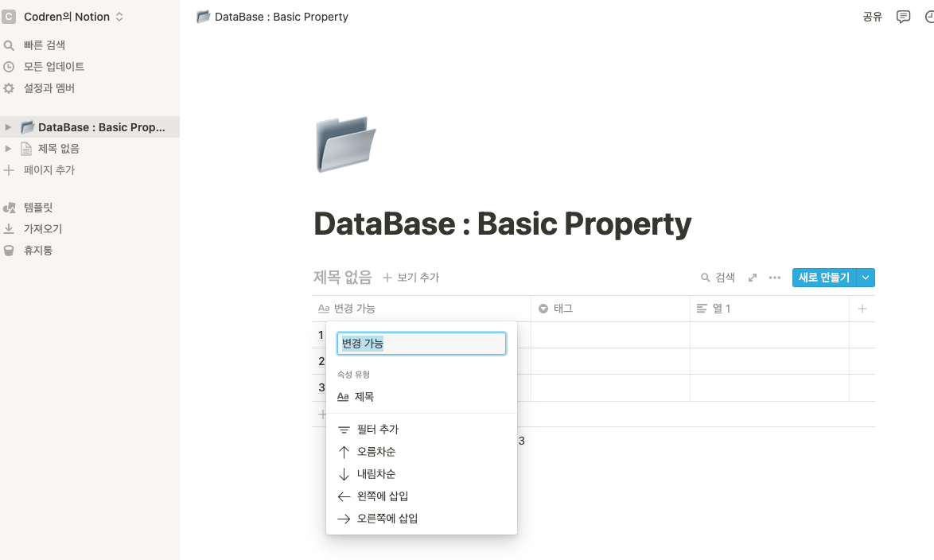This screenshot has width=934, height=560.
Task: Click the 변경 가능 column header
Action: (422, 309)
